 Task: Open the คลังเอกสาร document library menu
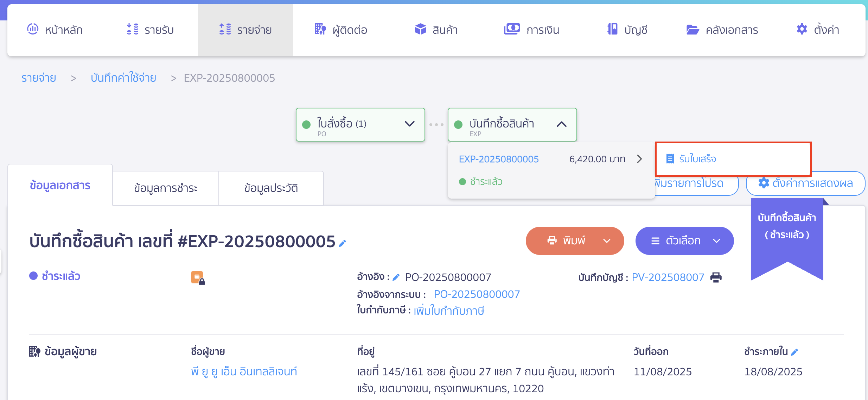coord(722,30)
